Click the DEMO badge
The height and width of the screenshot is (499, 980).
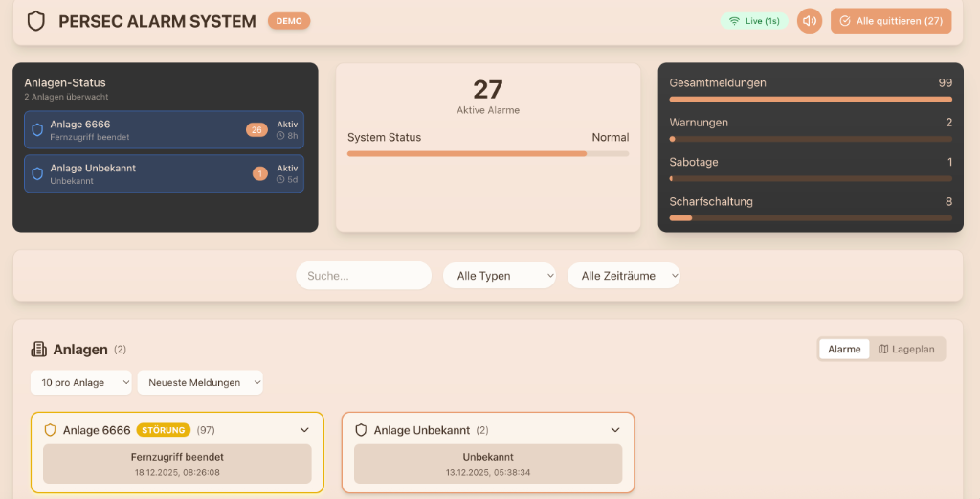289,21
